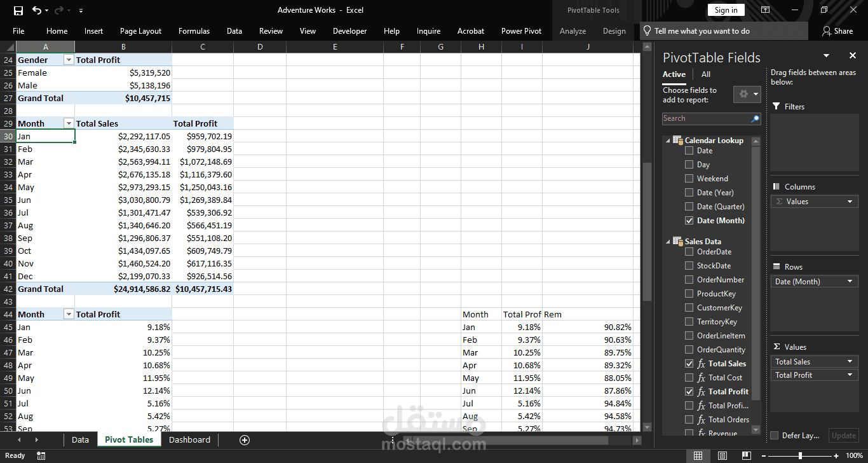Click the Sign in button
Image resolution: width=868 pixels, height=463 pixels.
pos(726,10)
